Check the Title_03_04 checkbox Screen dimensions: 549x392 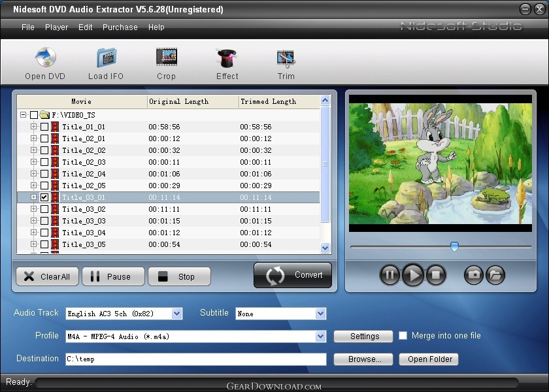click(x=44, y=233)
